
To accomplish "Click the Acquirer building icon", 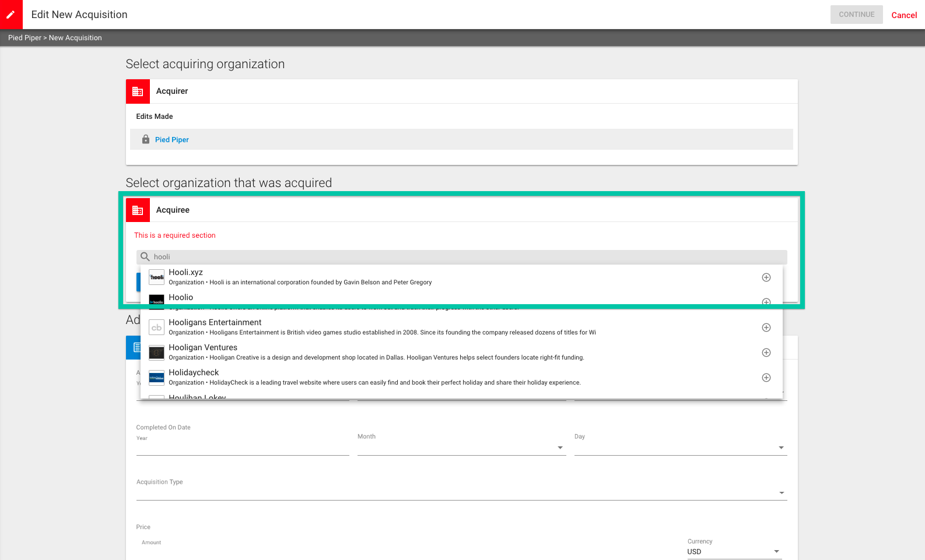I will [x=138, y=91].
